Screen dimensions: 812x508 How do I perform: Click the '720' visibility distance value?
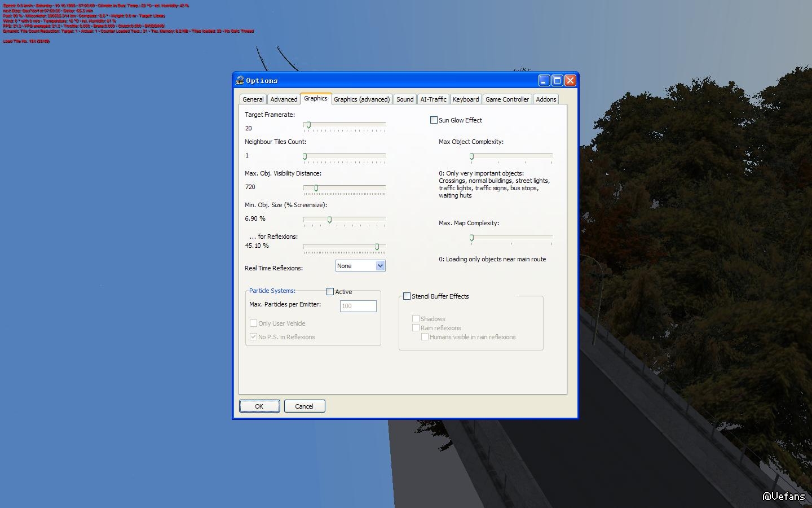pyautogui.click(x=250, y=187)
